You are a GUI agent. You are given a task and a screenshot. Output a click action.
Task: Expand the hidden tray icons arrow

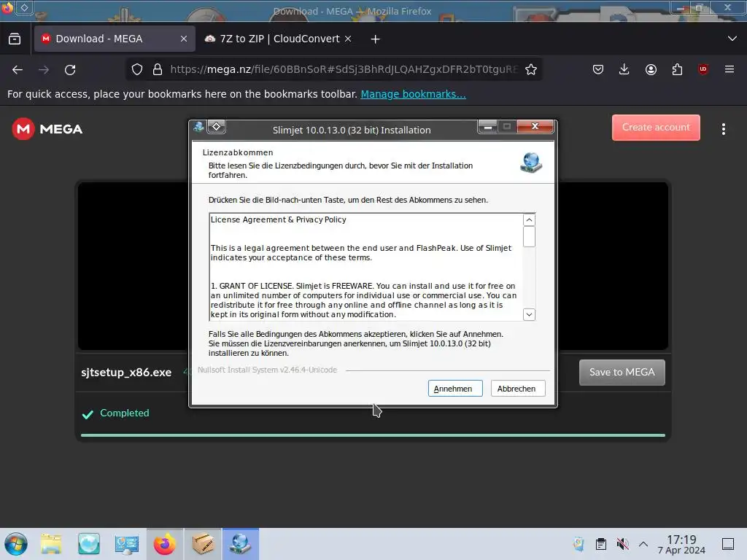[x=643, y=544]
